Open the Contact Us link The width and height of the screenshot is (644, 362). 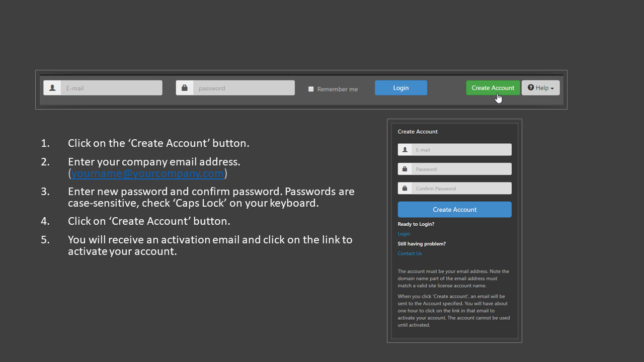coord(410,253)
